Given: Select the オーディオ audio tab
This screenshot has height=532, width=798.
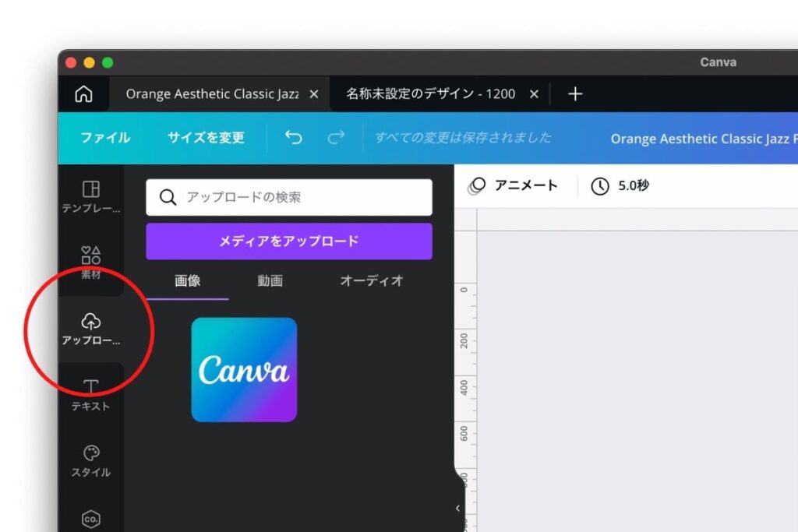Looking at the screenshot, I should 372,280.
